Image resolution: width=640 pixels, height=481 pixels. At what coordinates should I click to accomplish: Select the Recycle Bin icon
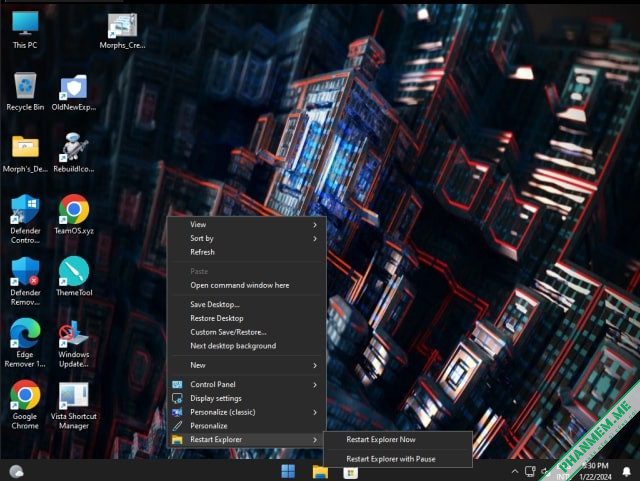25,92
